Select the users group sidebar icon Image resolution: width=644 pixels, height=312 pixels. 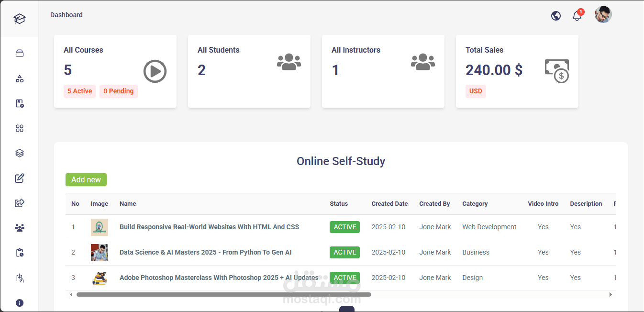tap(19, 228)
